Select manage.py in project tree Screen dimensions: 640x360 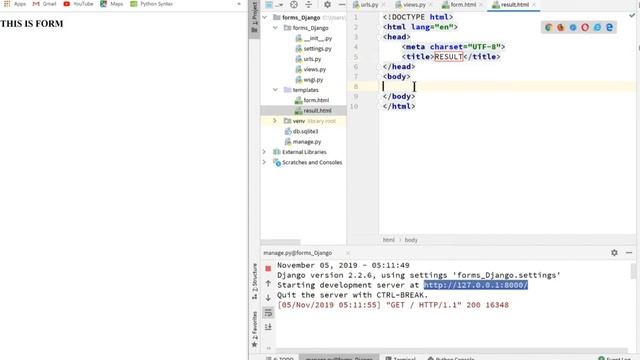point(303,142)
